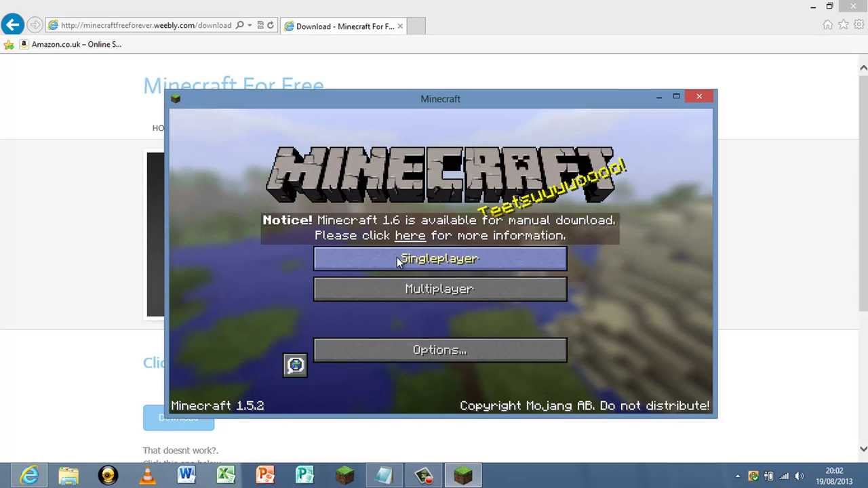The width and height of the screenshot is (868, 488).
Task: Open Microsoft Publisher from the taskbar
Action: point(304,475)
